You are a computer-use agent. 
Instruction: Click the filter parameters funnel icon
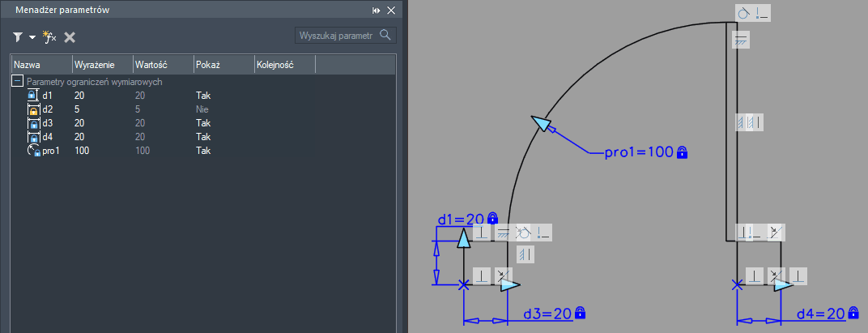[x=18, y=37]
